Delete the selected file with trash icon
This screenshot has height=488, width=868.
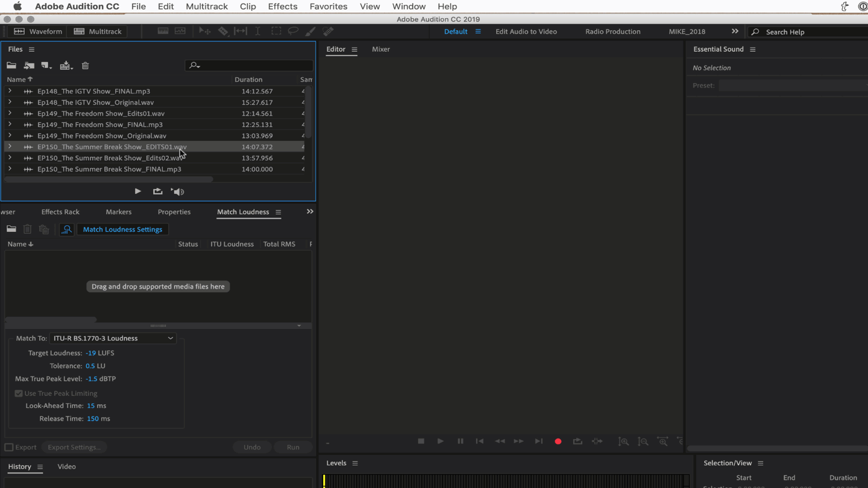click(86, 66)
